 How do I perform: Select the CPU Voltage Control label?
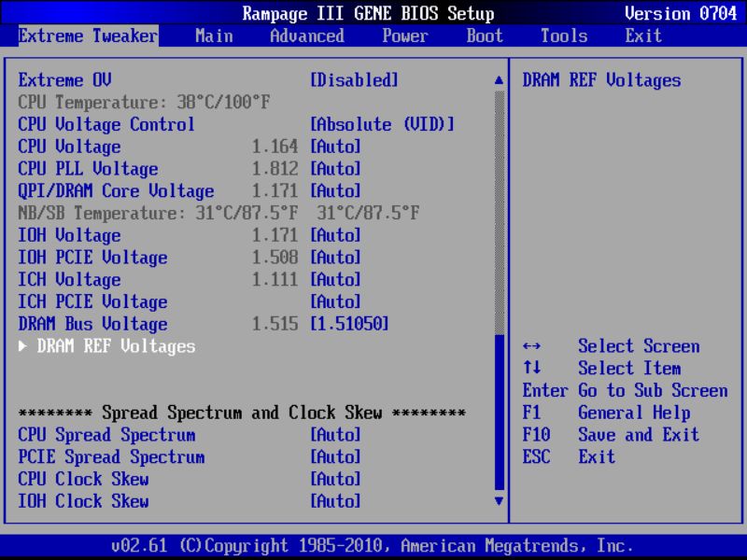pyautogui.click(x=106, y=124)
